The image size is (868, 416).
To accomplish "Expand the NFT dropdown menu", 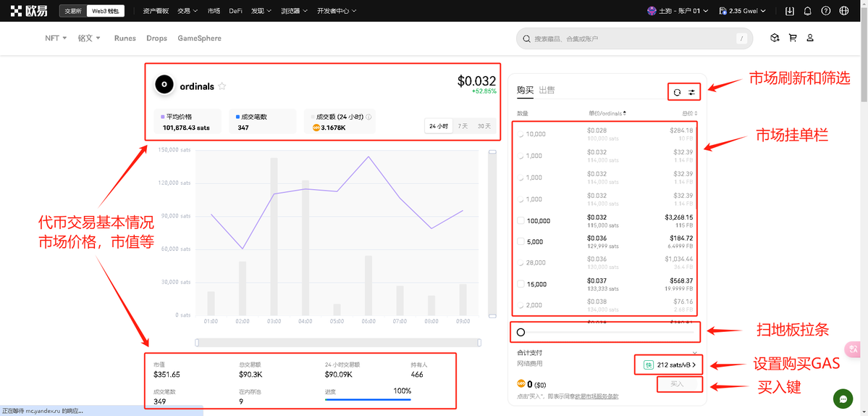I will point(56,38).
